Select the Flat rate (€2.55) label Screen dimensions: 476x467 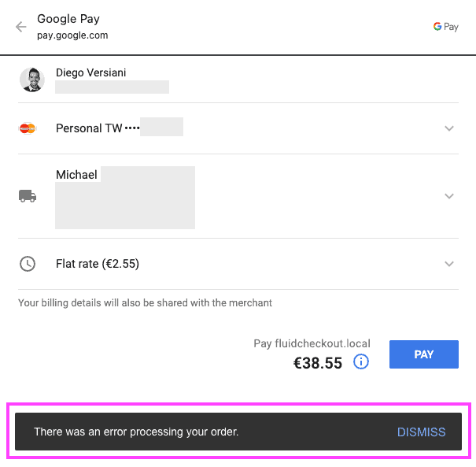point(98,264)
